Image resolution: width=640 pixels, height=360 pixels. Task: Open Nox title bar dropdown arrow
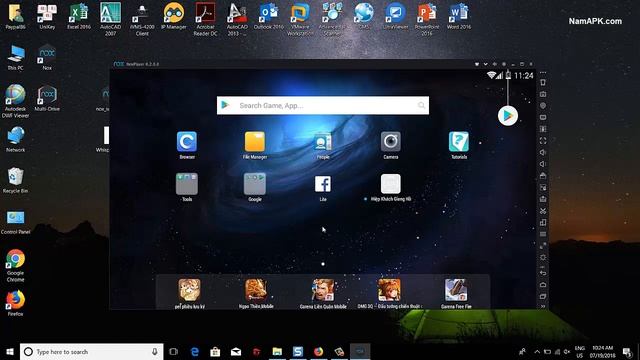pyautogui.click(x=485, y=64)
